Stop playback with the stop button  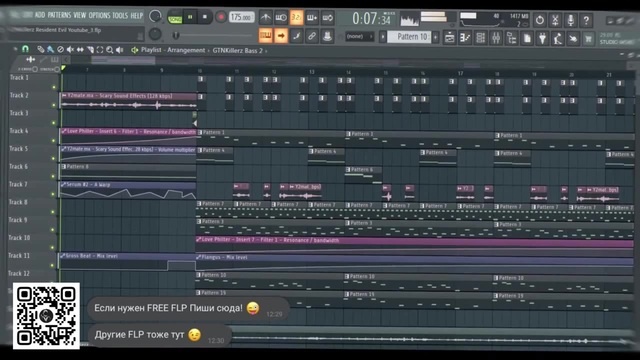click(205, 17)
